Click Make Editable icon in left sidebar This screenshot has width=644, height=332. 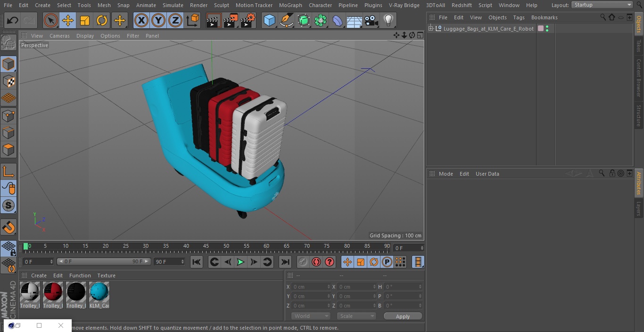click(8, 42)
